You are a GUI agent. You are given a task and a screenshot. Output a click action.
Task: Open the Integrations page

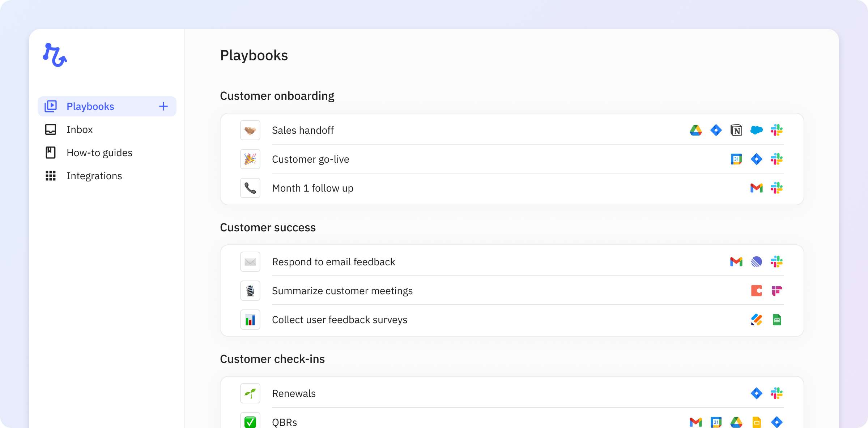click(x=94, y=176)
